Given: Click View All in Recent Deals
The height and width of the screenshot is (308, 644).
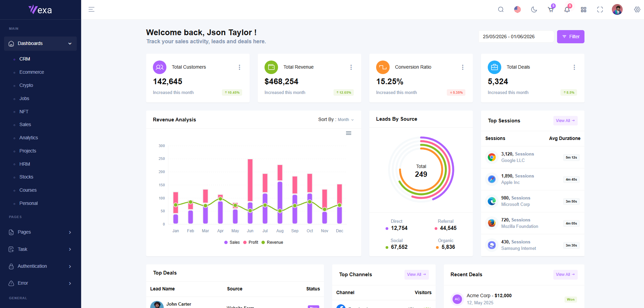Looking at the screenshot, I should pyautogui.click(x=566, y=275).
